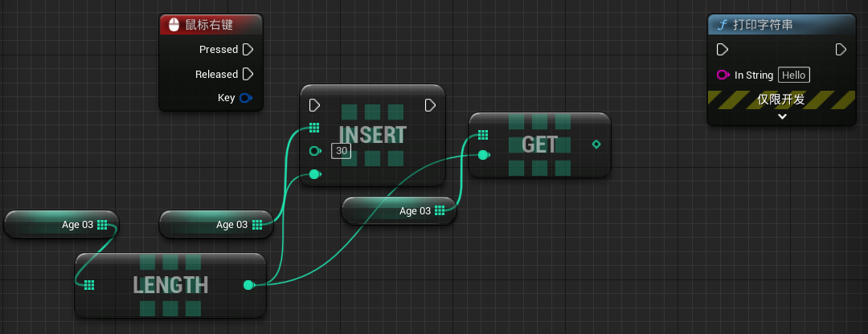
Task: Click the GET node index input pin
Action: pyautogui.click(x=484, y=155)
